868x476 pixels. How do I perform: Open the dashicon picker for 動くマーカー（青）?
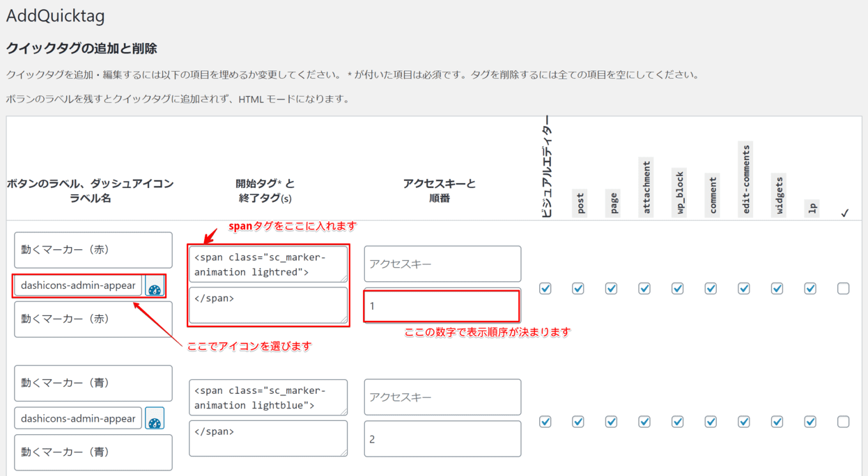[154, 418]
